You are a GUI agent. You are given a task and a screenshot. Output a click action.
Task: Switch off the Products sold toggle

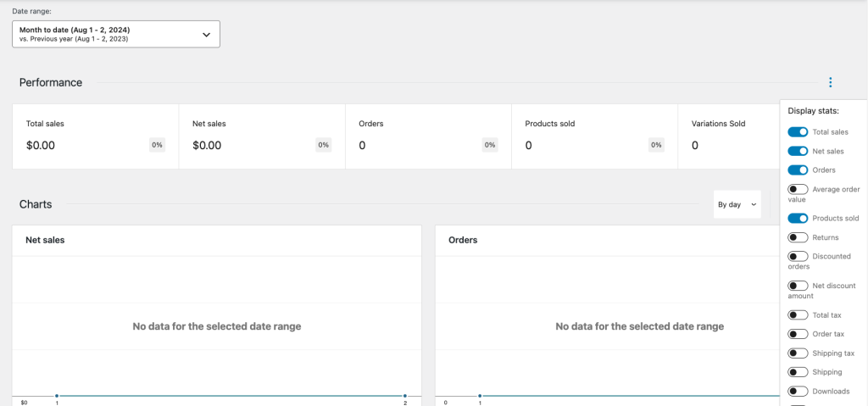798,218
